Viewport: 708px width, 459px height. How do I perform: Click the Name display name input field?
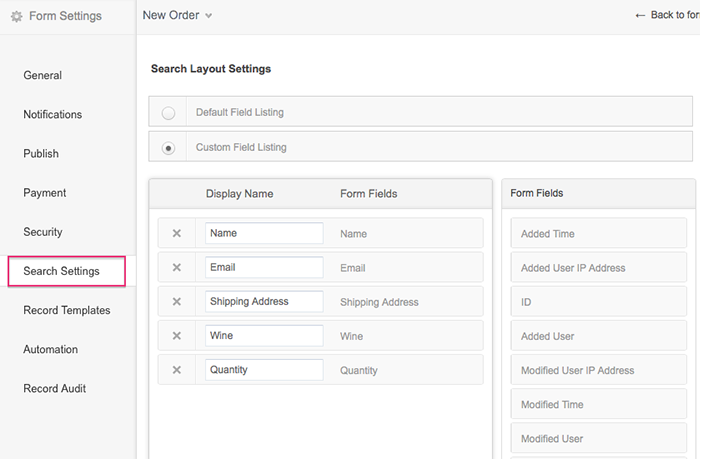(x=264, y=234)
